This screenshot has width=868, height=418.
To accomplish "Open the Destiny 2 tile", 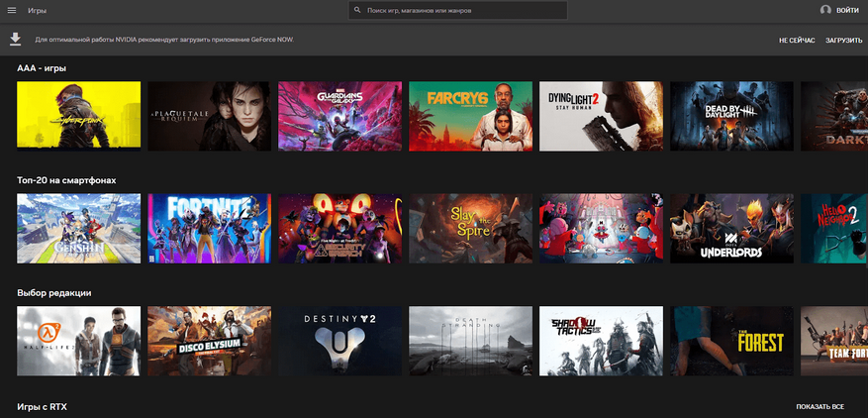I will [339, 341].
